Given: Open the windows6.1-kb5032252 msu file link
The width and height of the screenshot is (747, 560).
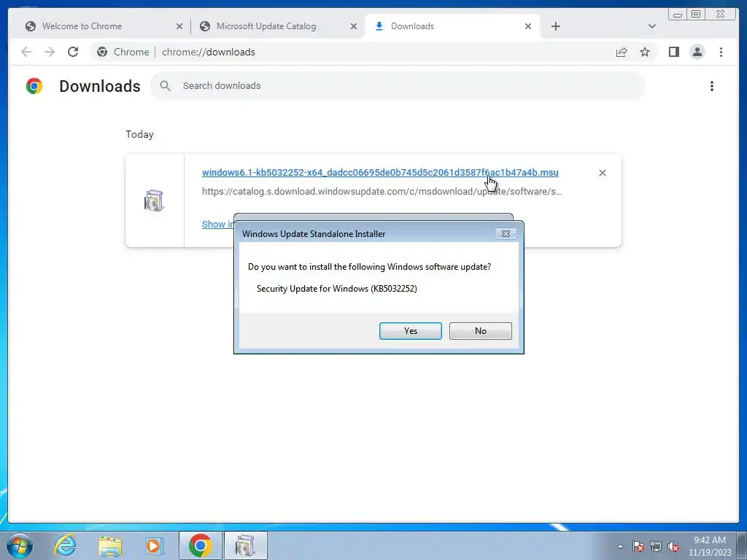Looking at the screenshot, I should (x=380, y=172).
